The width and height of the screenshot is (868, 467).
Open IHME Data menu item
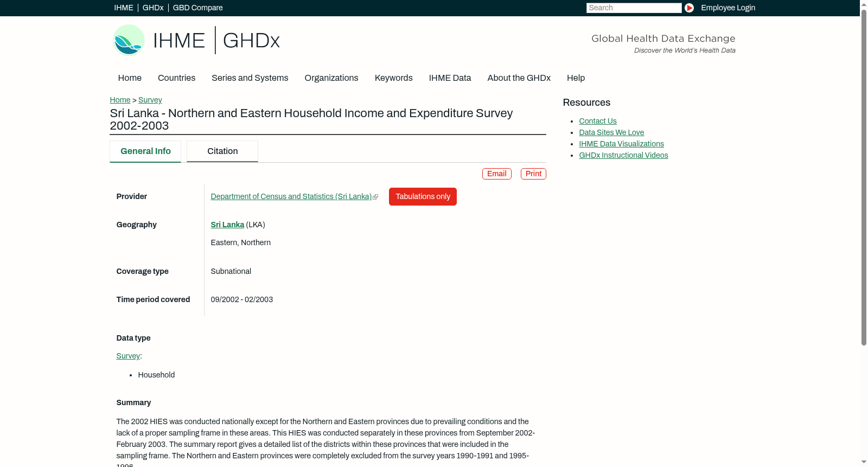pos(450,78)
